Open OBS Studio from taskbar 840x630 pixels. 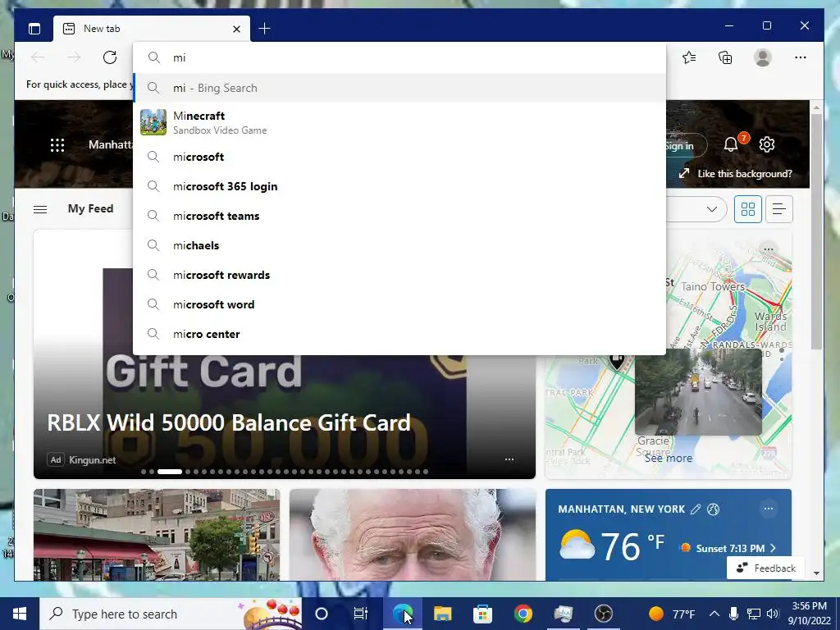pos(604,614)
